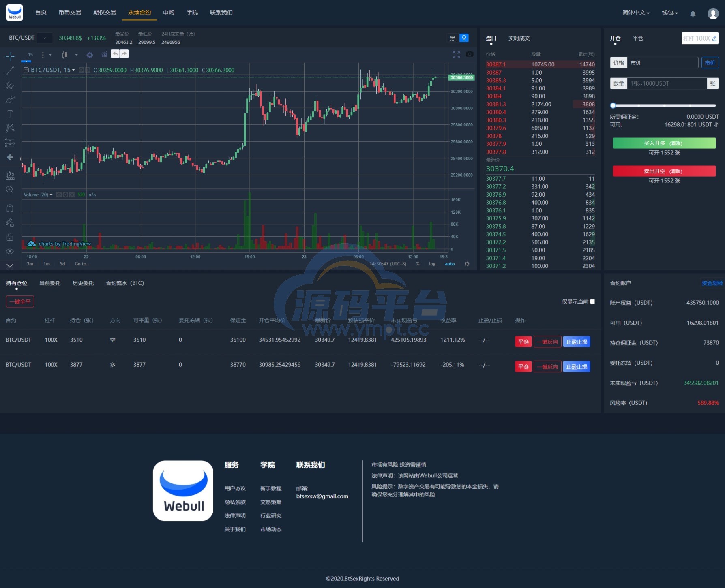
Task: Open the BTC/USDT pair selector dropdown
Action: point(45,38)
